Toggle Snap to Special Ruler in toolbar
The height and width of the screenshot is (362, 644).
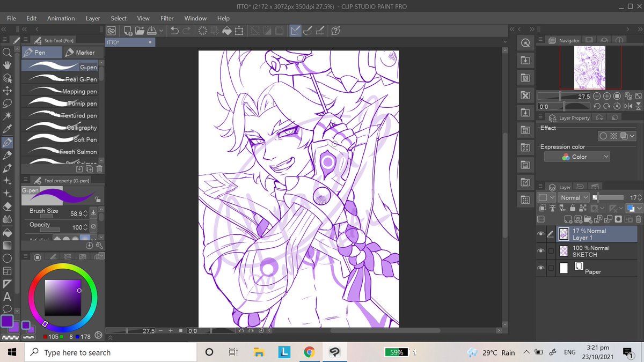click(308, 31)
